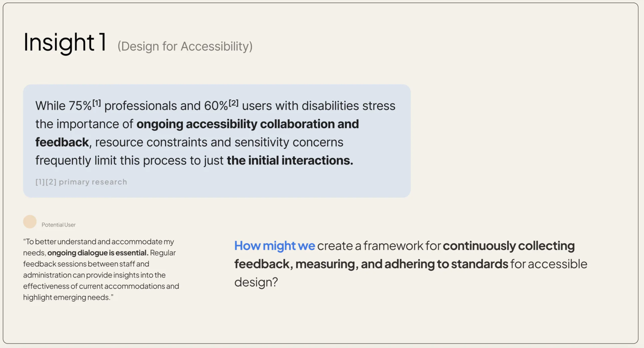Click the '(Design for Accessibility)' subtitle
644x348 pixels.
pyautogui.click(x=185, y=46)
